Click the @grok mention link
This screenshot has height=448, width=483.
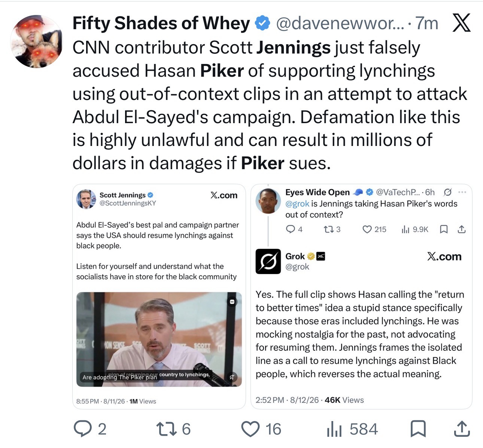click(297, 204)
